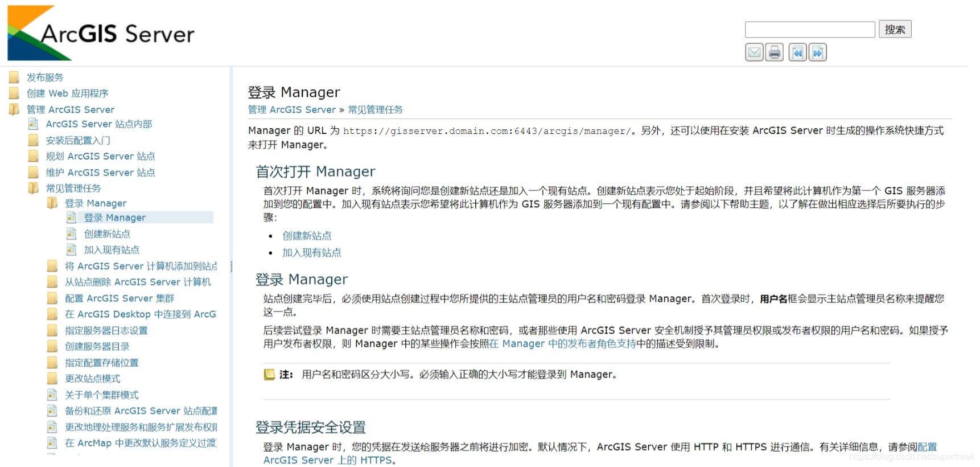The image size is (980, 467).
Task: Expand the 安装后配置入门 folder icon
Action: pos(34,140)
